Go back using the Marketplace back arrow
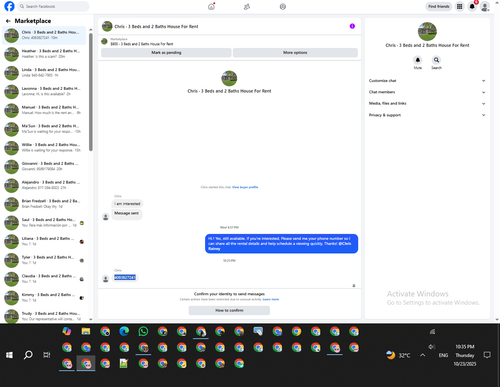 (x=8, y=21)
